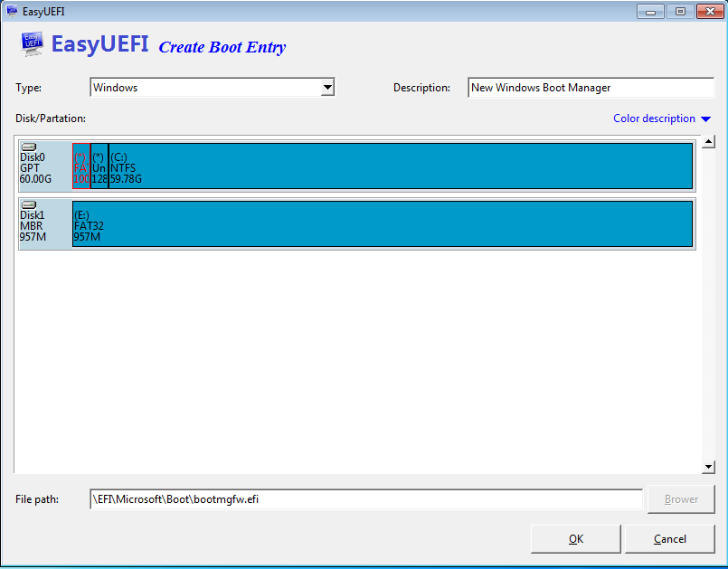This screenshot has width=728, height=569.
Task: Click the EasyUEFI title bar app icon
Action: [x=12, y=11]
